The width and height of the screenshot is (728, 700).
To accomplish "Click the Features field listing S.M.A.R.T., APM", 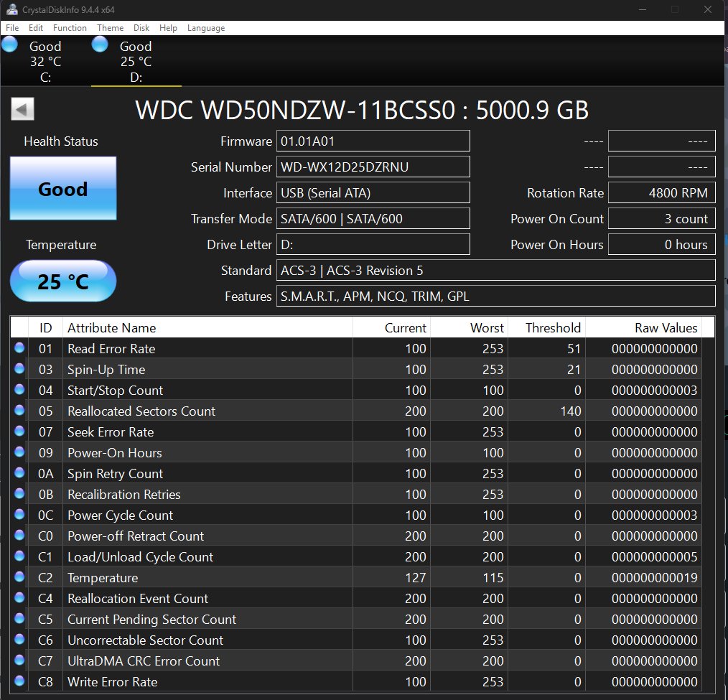I will point(496,296).
